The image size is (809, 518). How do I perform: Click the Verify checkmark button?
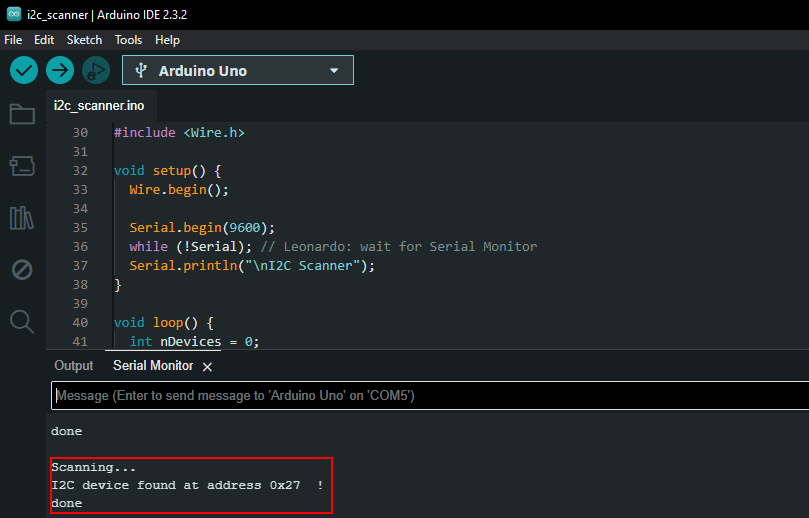pos(24,70)
